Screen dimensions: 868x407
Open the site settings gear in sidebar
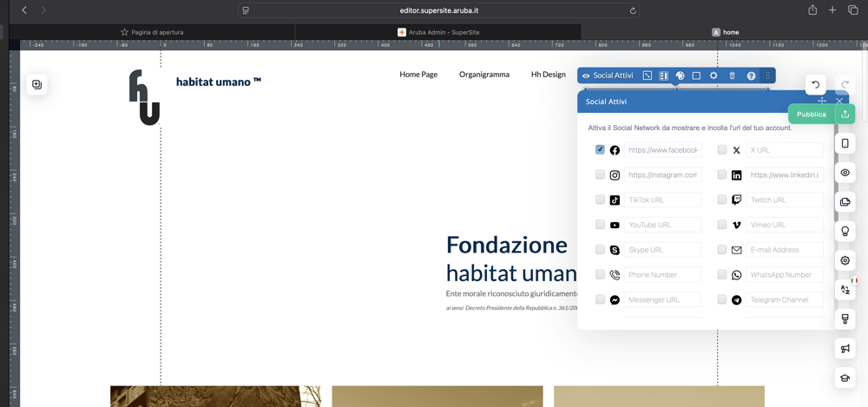845,260
